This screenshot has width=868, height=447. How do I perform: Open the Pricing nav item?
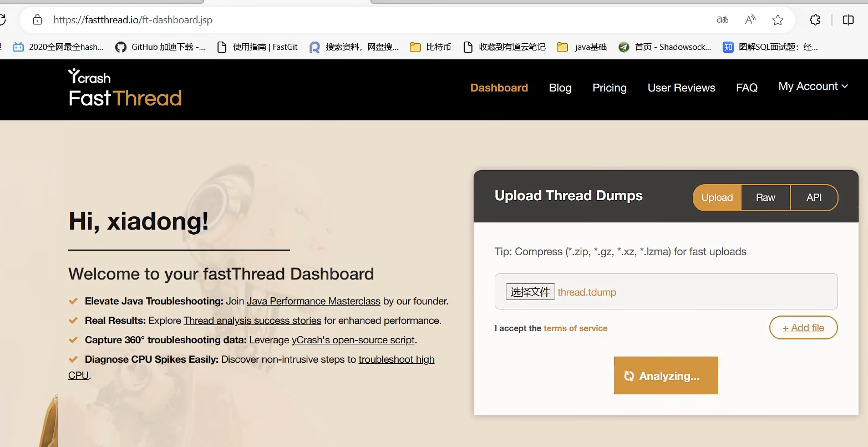pos(610,88)
